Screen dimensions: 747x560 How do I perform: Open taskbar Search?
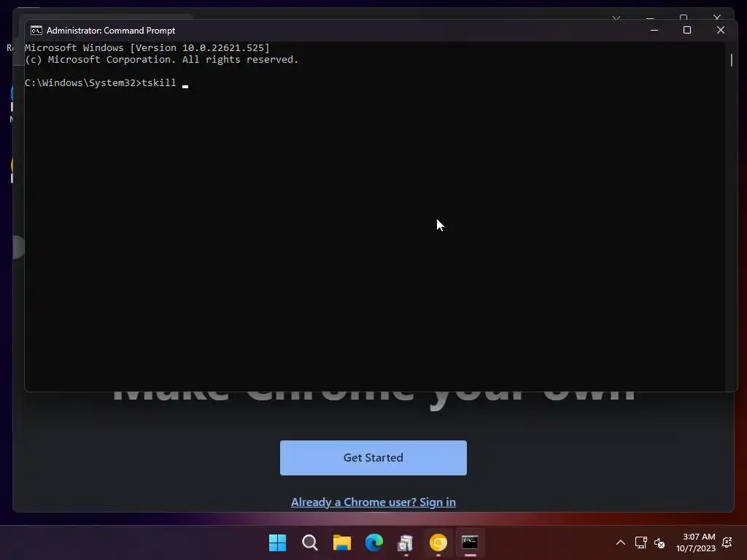pos(309,542)
